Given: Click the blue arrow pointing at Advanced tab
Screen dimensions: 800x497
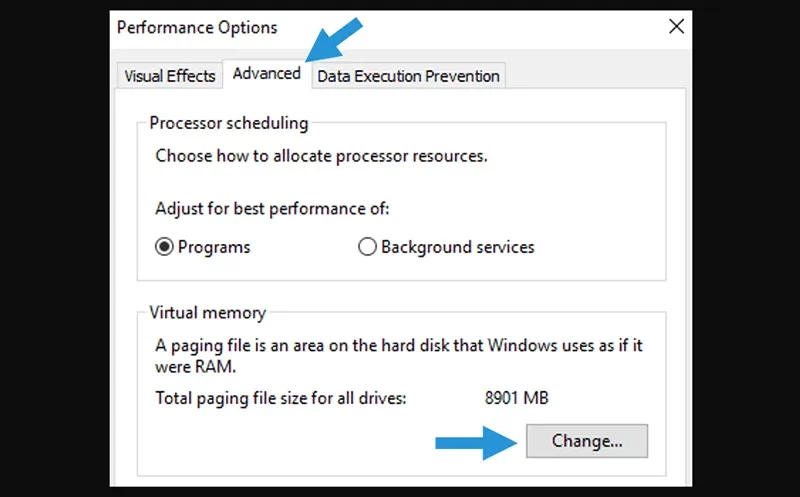Looking at the screenshot, I should [x=334, y=40].
